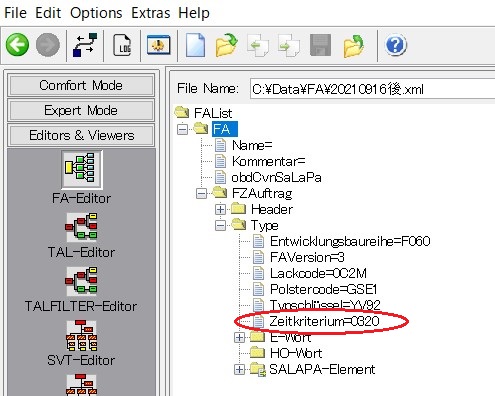Open the Help menu
495x396 pixels.
(x=194, y=13)
